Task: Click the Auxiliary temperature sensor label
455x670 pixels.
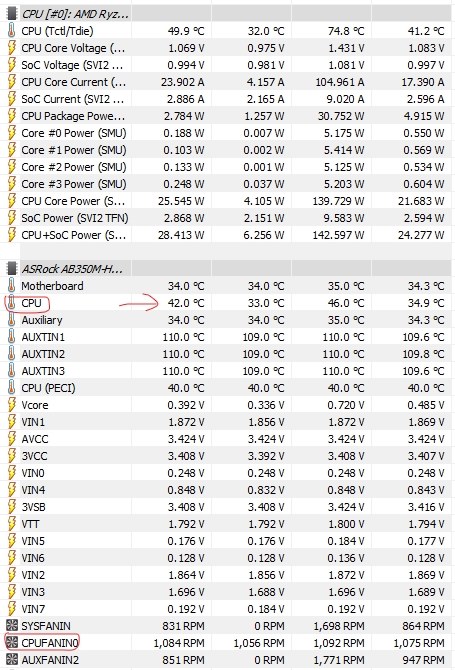Action: tap(42, 320)
